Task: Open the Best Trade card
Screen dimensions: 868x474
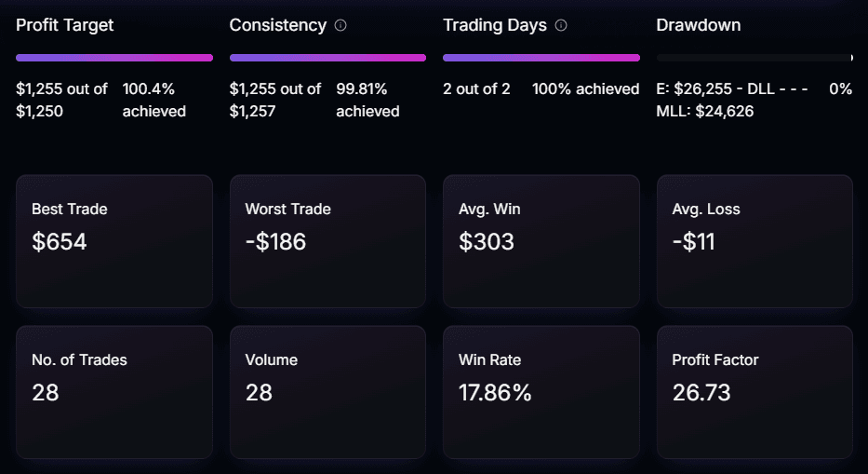Action: click(x=114, y=241)
